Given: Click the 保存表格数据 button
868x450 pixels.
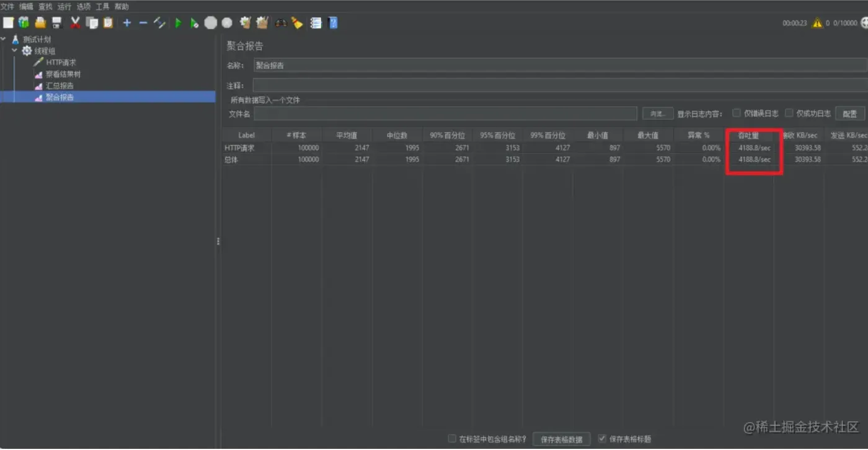Looking at the screenshot, I should click(x=562, y=439).
